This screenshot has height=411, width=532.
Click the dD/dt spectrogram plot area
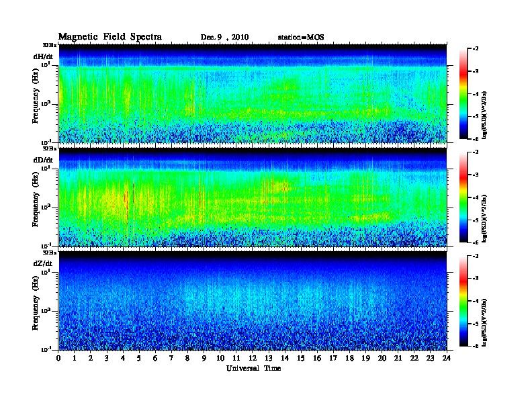[x=253, y=197]
